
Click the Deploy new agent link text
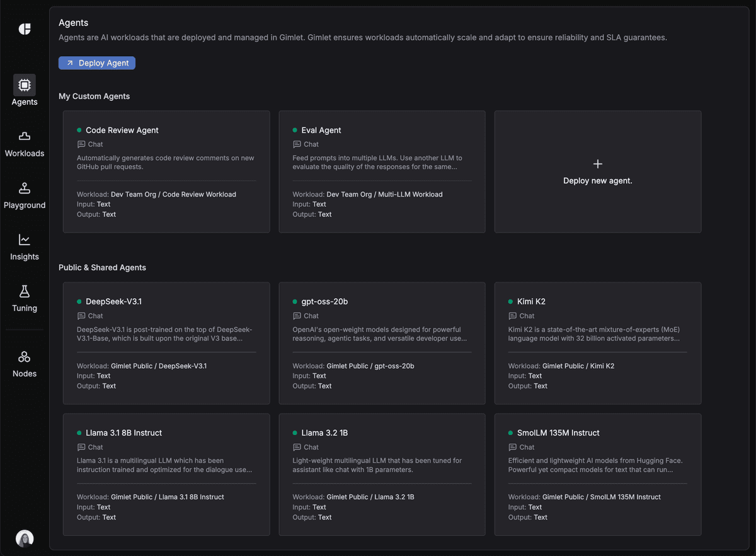click(597, 180)
